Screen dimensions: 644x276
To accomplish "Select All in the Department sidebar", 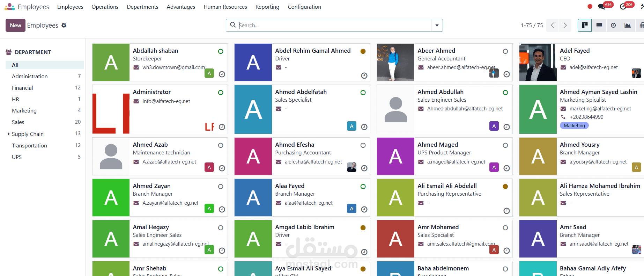I will coord(45,65).
